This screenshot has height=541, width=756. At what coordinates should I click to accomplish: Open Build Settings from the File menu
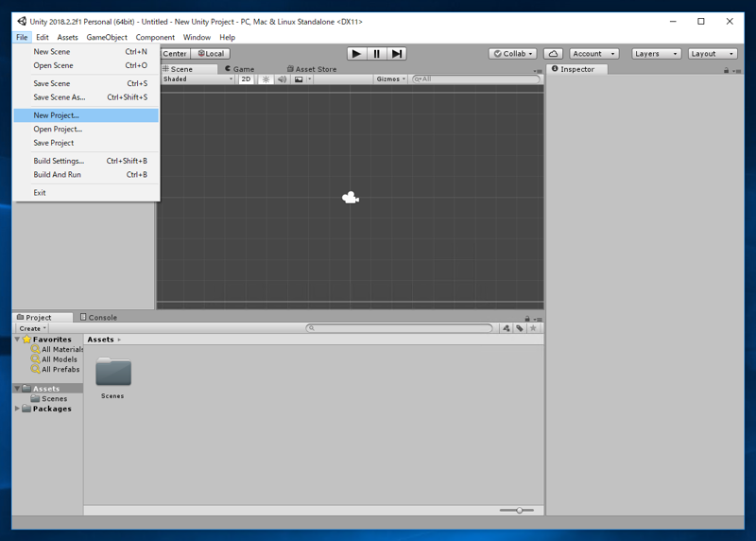[86, 161]
